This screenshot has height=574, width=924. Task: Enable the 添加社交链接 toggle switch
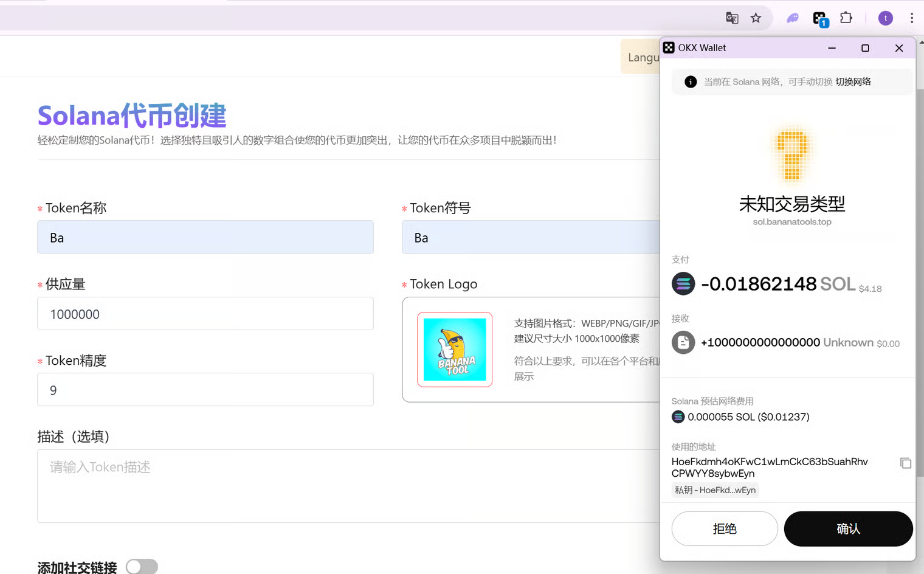(x=142, y=567)
